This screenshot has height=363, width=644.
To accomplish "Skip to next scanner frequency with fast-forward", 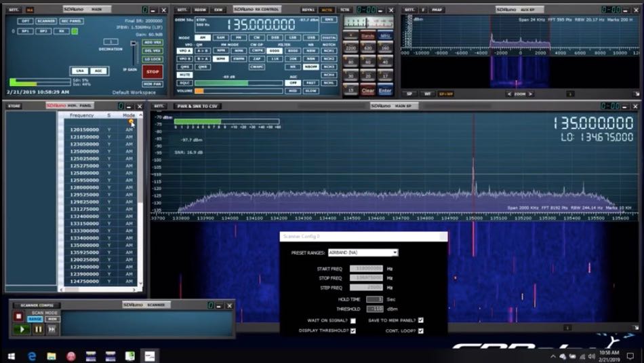I will click(52, 329).
